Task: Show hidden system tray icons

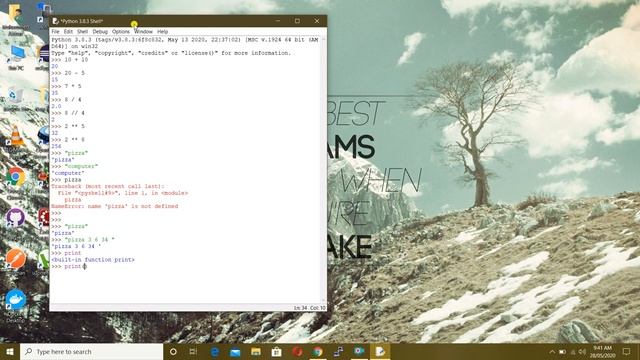Action: pyautogui.click(x=552, y=351)
